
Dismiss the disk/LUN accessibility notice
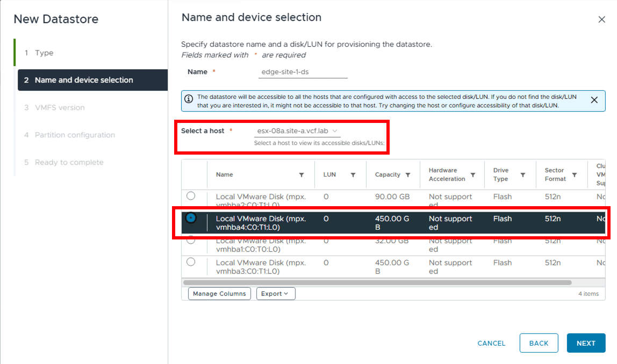coord(594,100)
